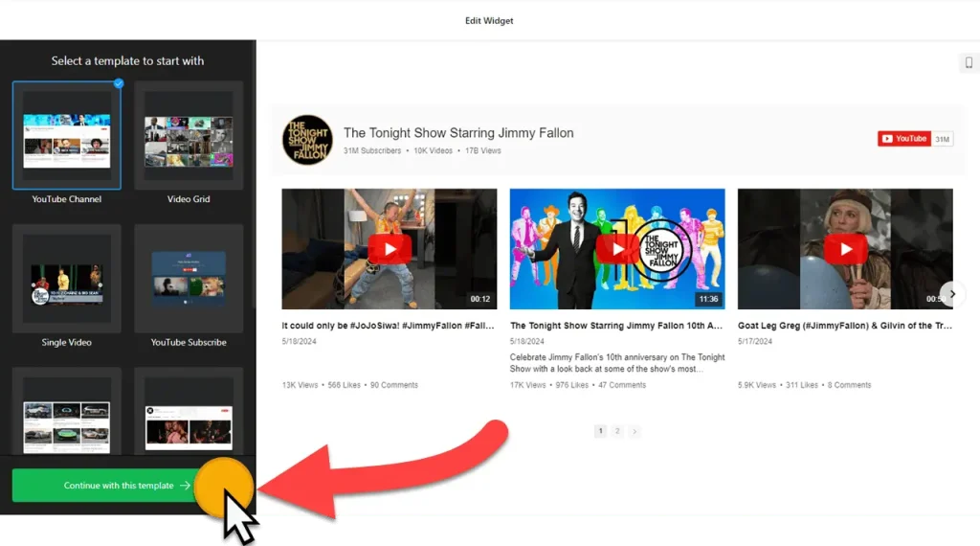Screen dimensions: 980x546
Task: Choose the Video Grid template
Action: pyautogui.click(x=189, y=135)
